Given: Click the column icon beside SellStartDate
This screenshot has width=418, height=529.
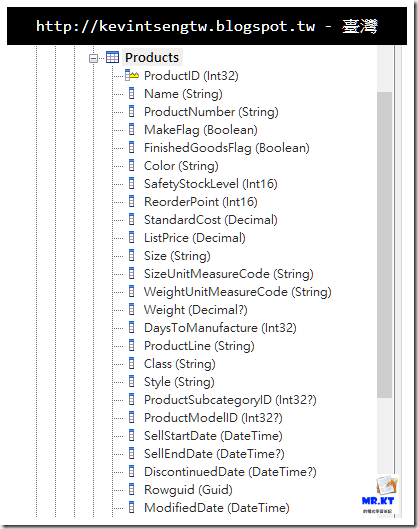Looking at the screenshot, I should coord(132,435).
